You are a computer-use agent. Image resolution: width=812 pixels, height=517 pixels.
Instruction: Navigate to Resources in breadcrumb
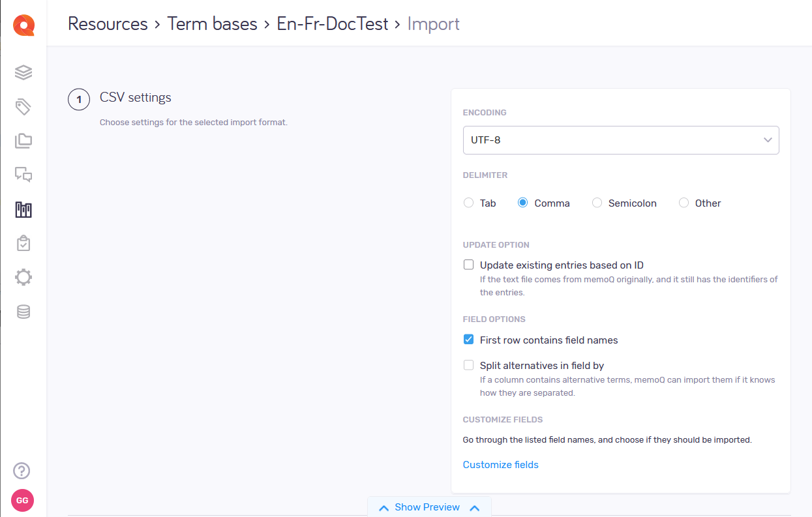(108, 24)
